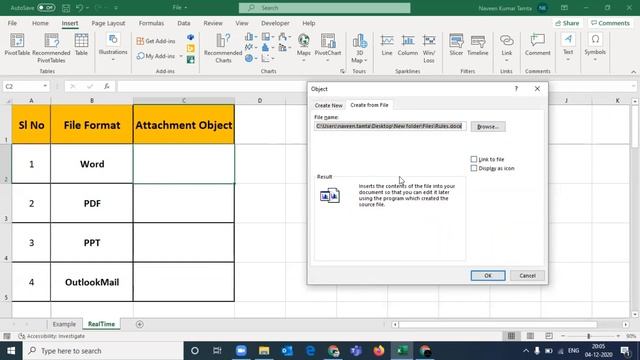The image size is (640, 360).
Task: Click the Browse... button
Action: (x=488, y=127)
